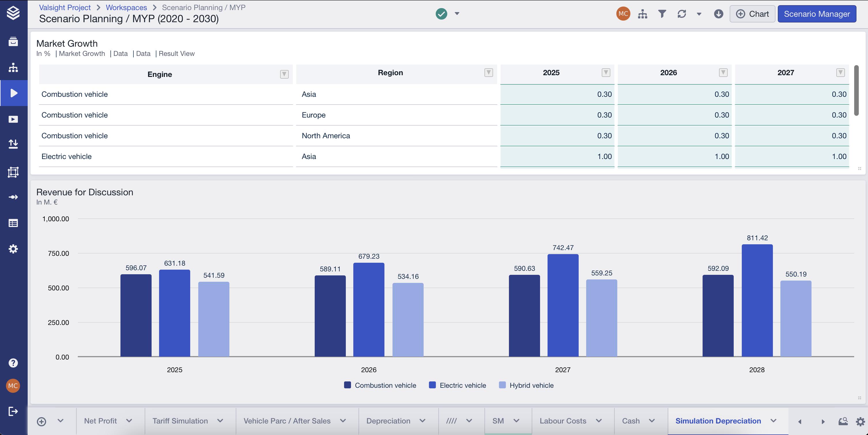Click the Workspaces breadcrumb link
Viewport: 868px width, 435px height.
coord(126,7)
